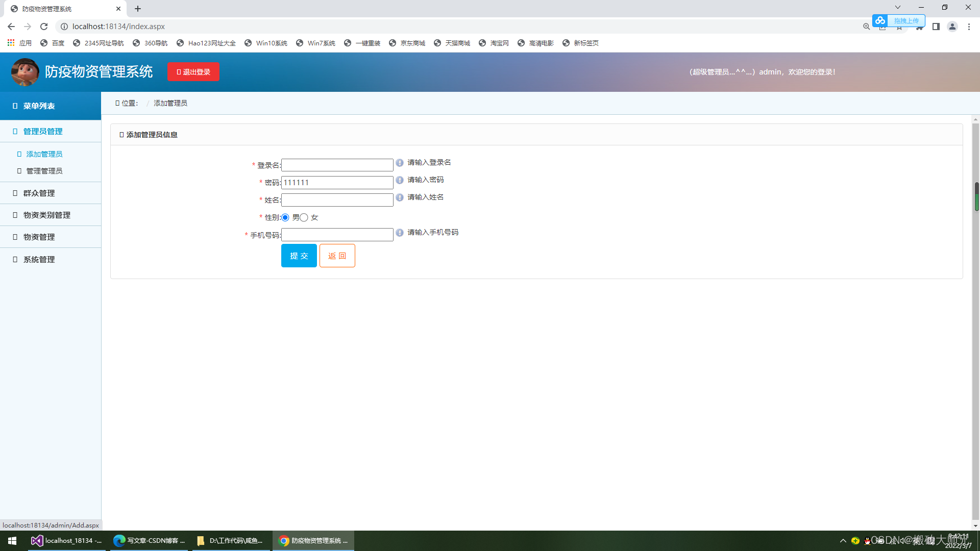Collapse the 管理员管理 menu section
The image size is (980, 551).
click(43, 132)
